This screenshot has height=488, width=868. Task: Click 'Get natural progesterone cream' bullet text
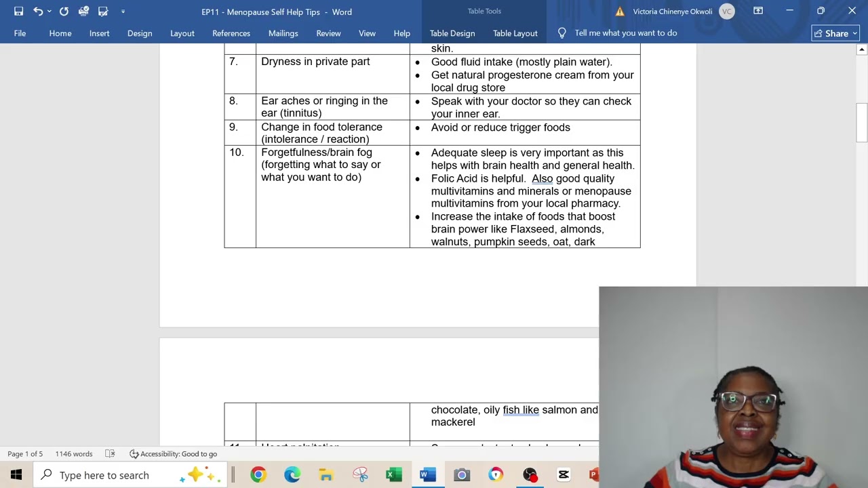pos(532,81)
